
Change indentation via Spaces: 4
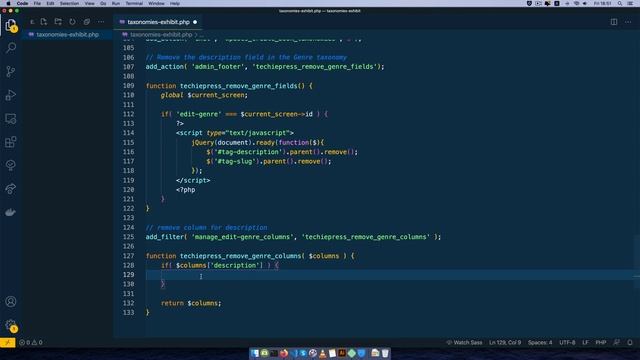(x=540, y=342)
